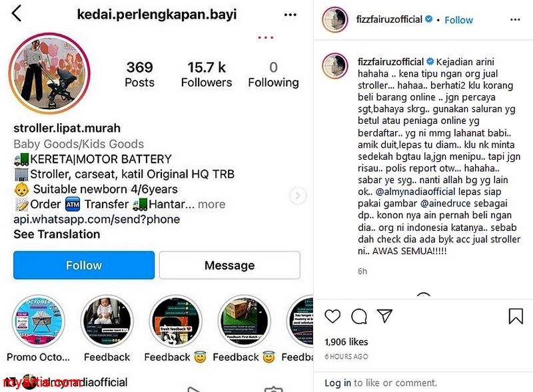View the 15.7 k Followers list
The width and height of the screenshot is (533, 392).
207,75
